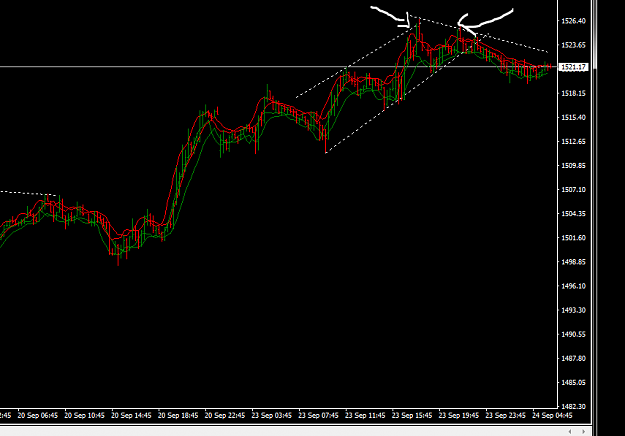Image resolution: width=625 pixels, height=436 pixels.
Task: Click the 20 Sep 10:45 time label
Action: (85, 416)
